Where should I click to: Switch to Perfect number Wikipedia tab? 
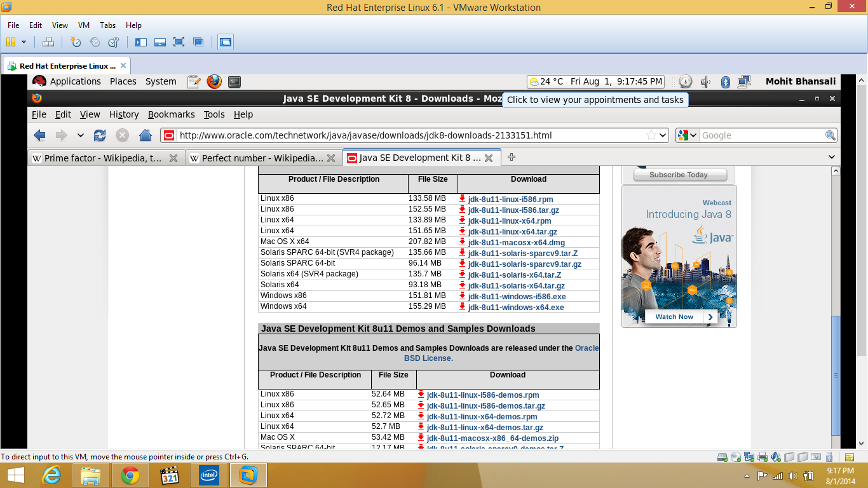(x=263, y=158)
